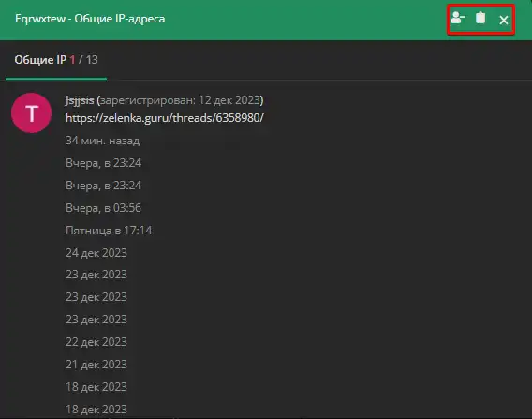Click the first '23 дек 2023' entry
The image size is (532, 419).
point(96,275)
